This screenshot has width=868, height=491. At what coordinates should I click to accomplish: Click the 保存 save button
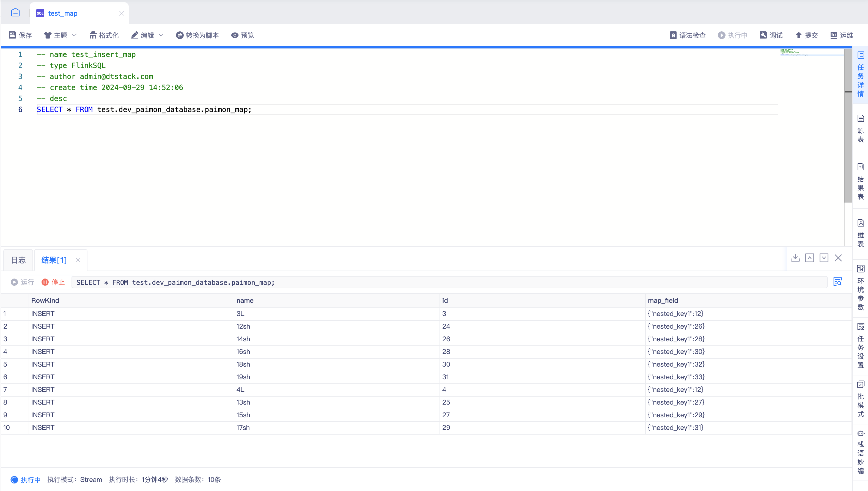point(20,35)
